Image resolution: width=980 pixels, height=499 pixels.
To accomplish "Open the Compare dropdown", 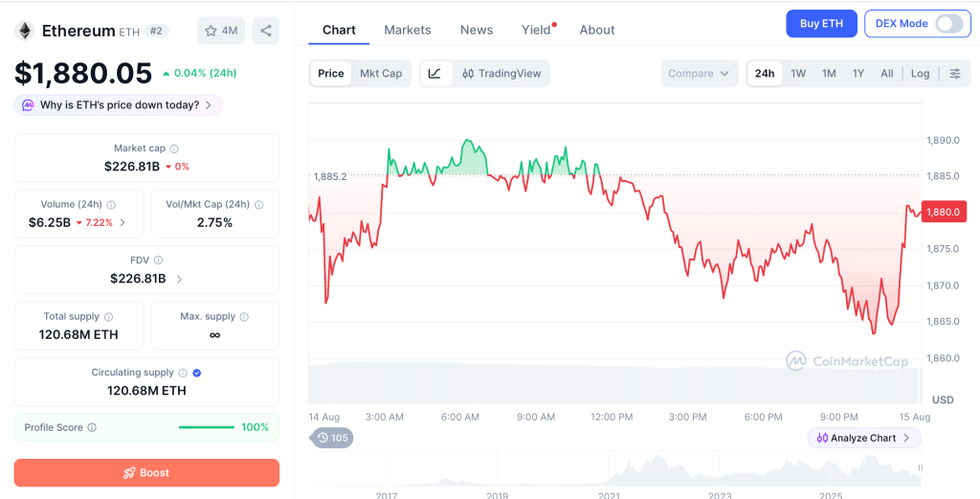I will click(699, 73).
